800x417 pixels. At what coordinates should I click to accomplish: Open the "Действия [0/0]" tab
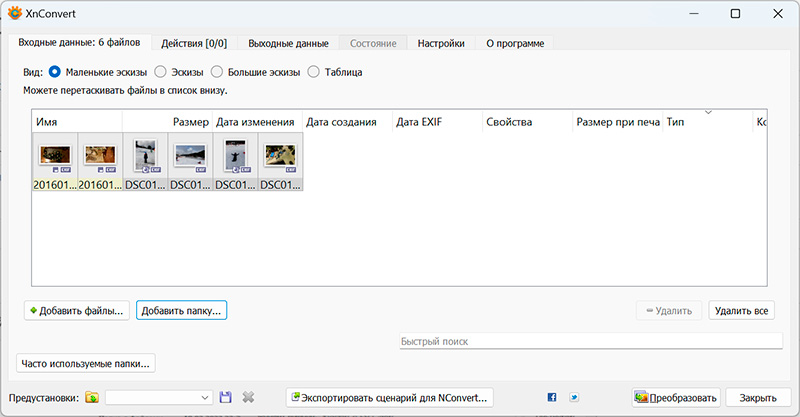[194, 43]
